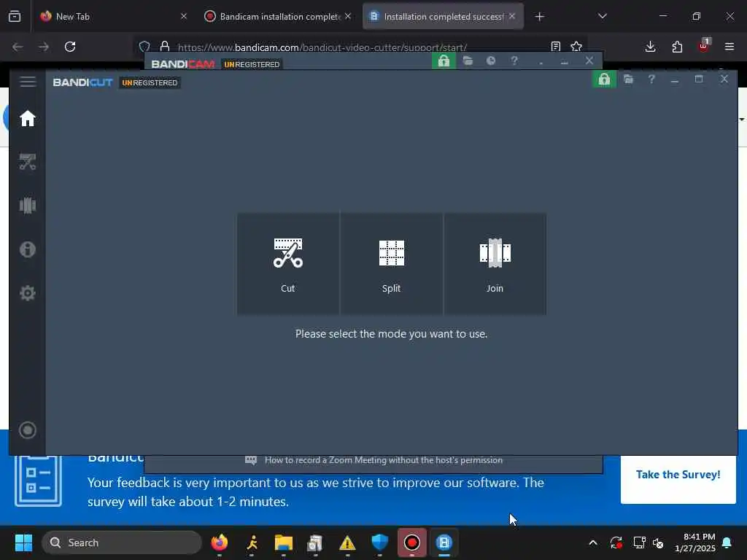Open the Windows Start menu
The width and height of the screenshot is (747, 560).
point(23,542)
